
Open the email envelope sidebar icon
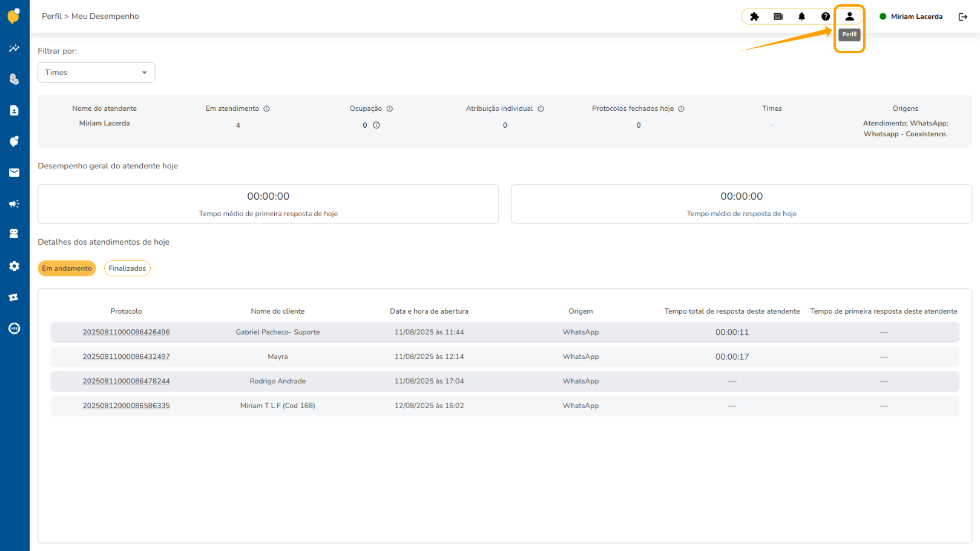point(14,173)
